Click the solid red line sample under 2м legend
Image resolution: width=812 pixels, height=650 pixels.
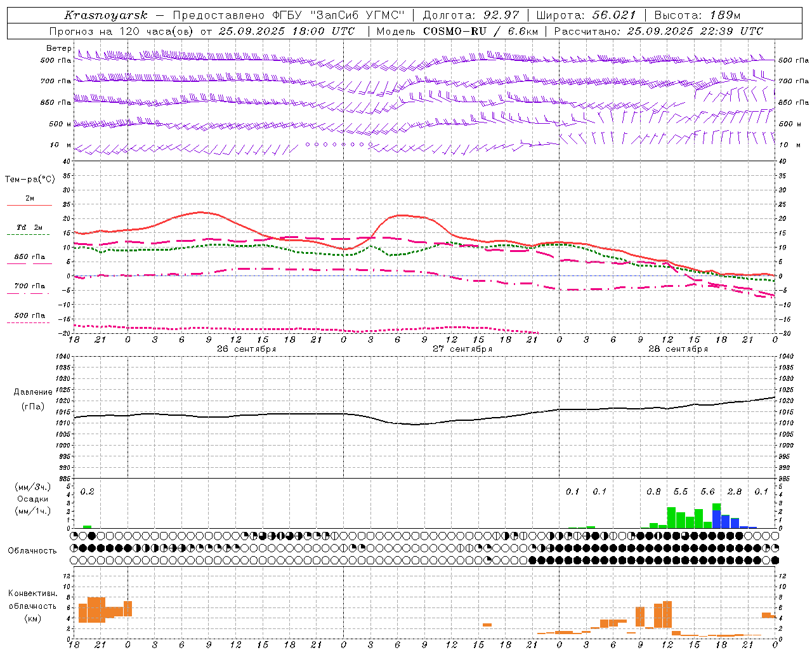(x=29, y=205)
